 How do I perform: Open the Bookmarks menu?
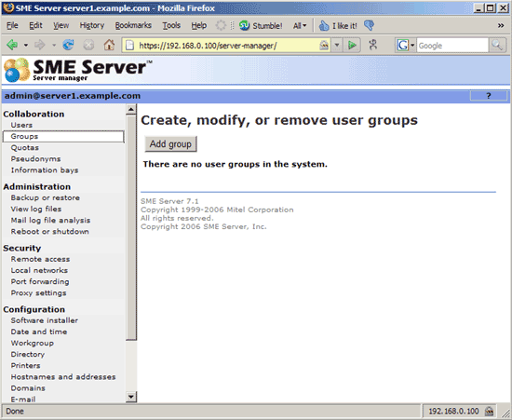[133, 25]
